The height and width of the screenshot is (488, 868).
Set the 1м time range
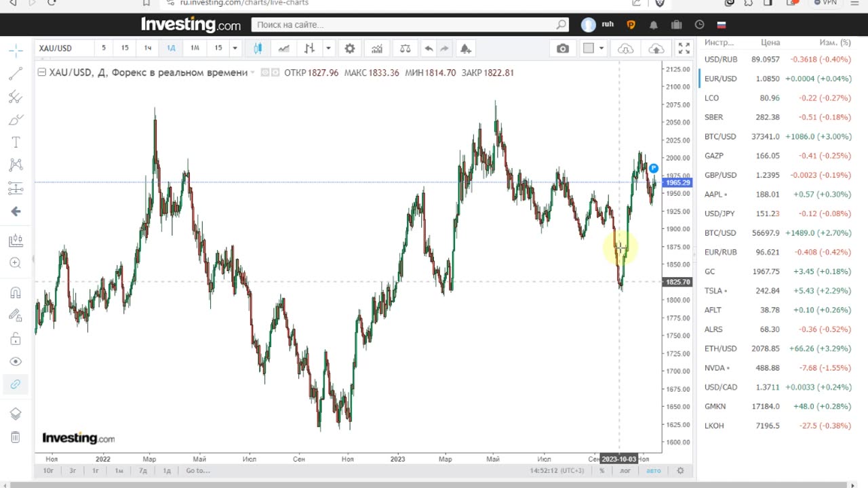pyautogui.click(x=119, y=470)
